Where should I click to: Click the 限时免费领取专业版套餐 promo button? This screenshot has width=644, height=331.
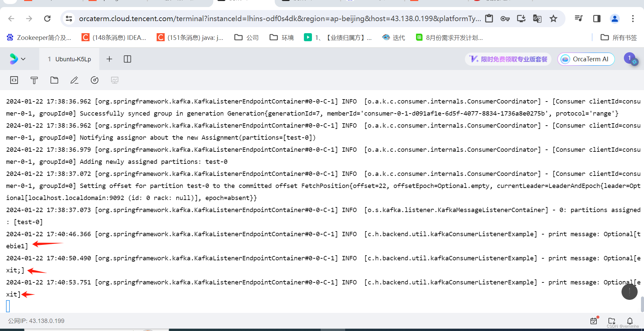507,59
